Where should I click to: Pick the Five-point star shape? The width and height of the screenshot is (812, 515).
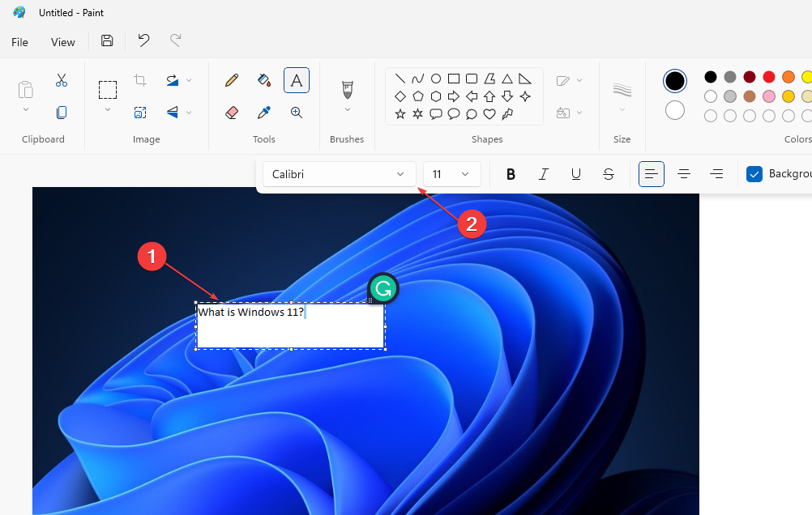pyautogui.click(x=400, y=114)
